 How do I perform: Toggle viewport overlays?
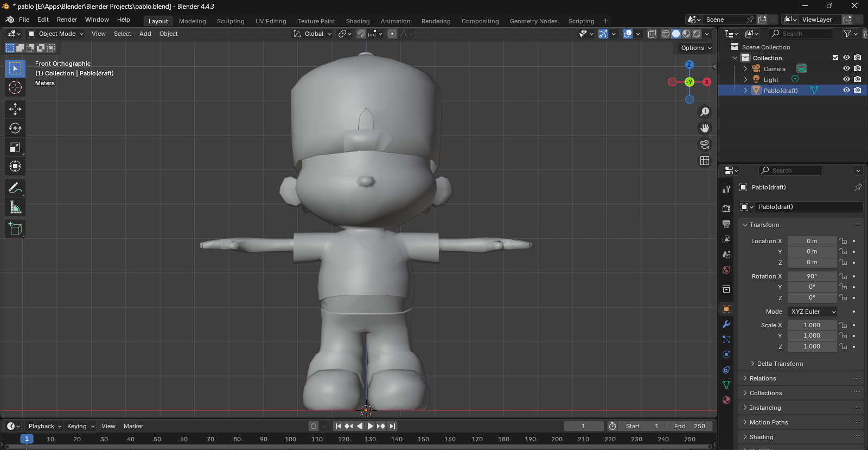(628, 34)
